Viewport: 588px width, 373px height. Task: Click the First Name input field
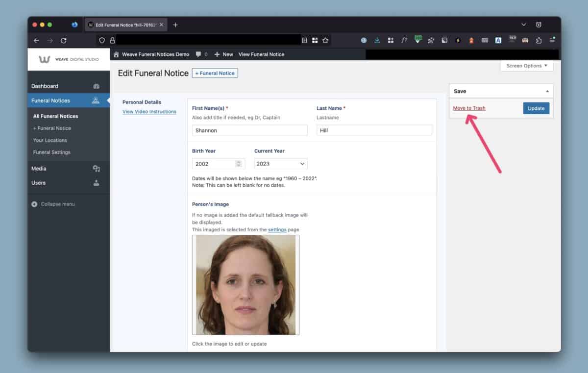point(249,130)
